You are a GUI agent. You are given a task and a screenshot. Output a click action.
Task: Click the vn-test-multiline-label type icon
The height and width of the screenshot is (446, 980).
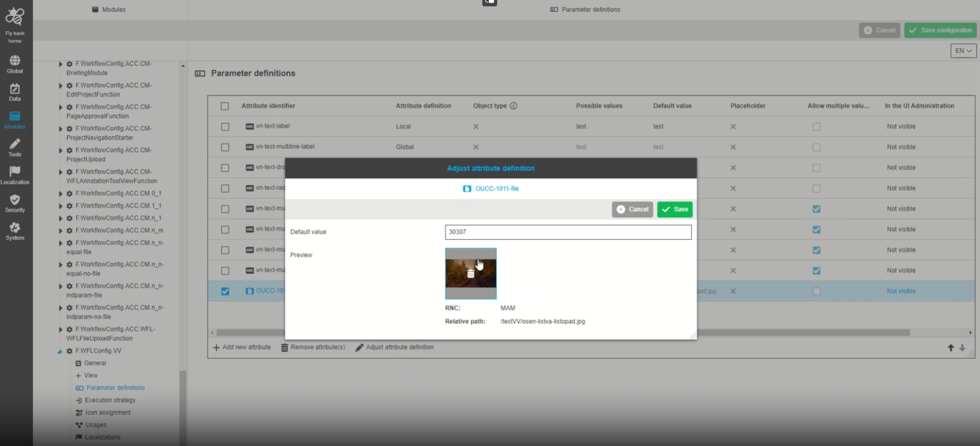click(250, 147)
